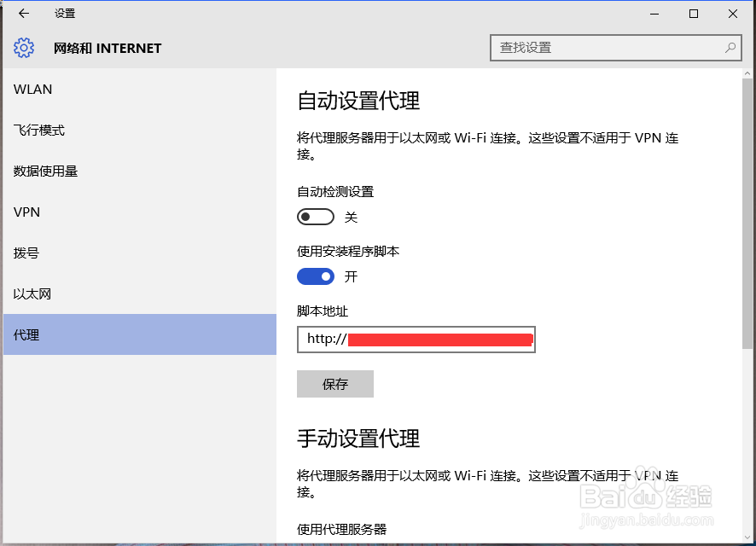Click the magnifier search icon

click(730, 48)
